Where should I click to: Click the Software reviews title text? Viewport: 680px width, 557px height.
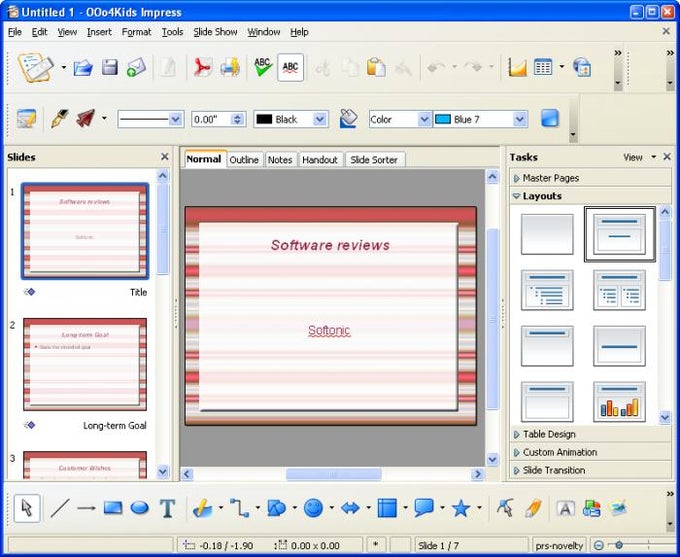[330, 245]
